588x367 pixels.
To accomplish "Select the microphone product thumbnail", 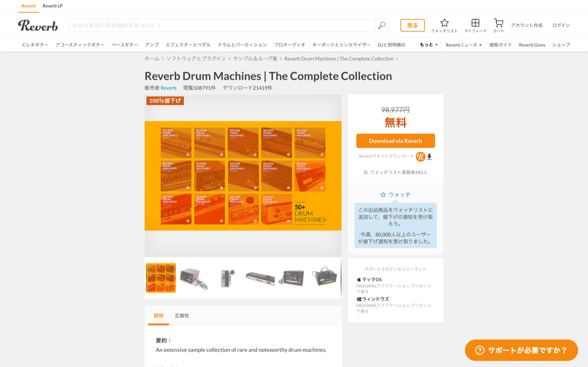I will (x=227, y=277).
